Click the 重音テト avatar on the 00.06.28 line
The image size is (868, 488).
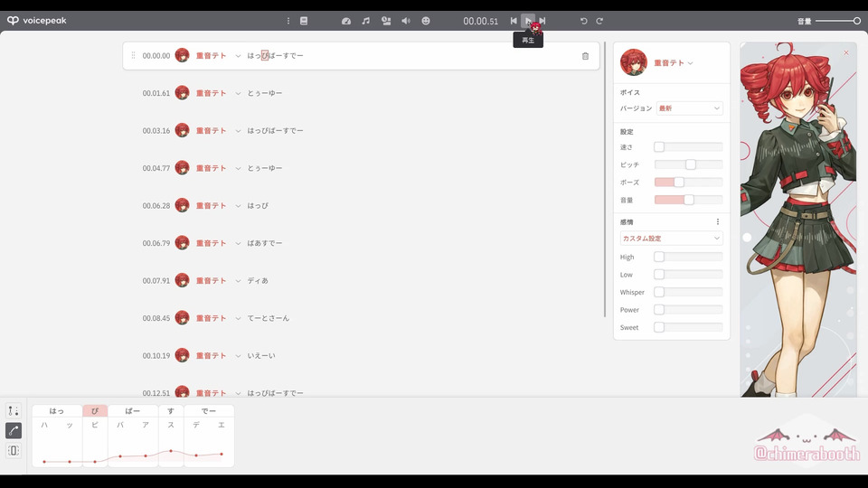(182, 205)
